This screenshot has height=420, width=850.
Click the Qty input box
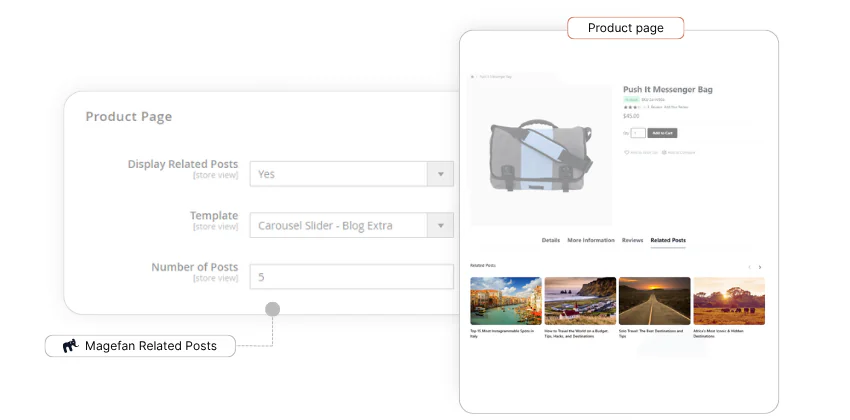(x=638, y=132)
